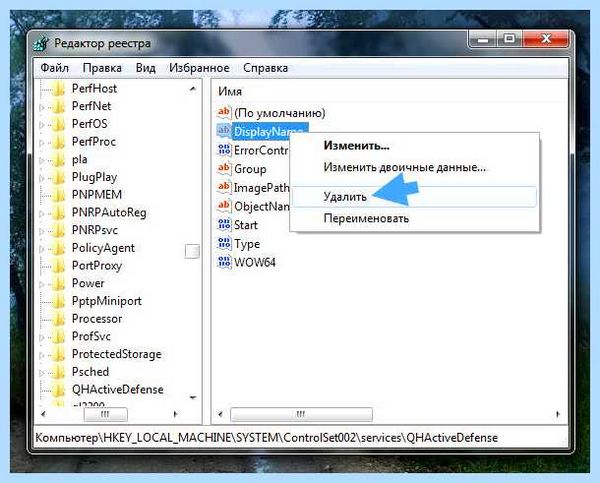The height and width of the screenshot is (483, 600).
Task: Expand the PerfOS tree node
Action: pos(42,125)
